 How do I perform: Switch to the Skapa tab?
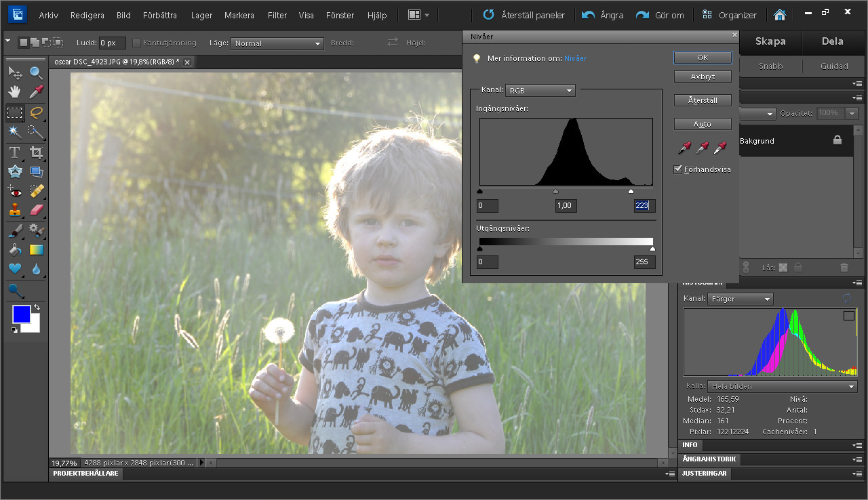[770, 41]
